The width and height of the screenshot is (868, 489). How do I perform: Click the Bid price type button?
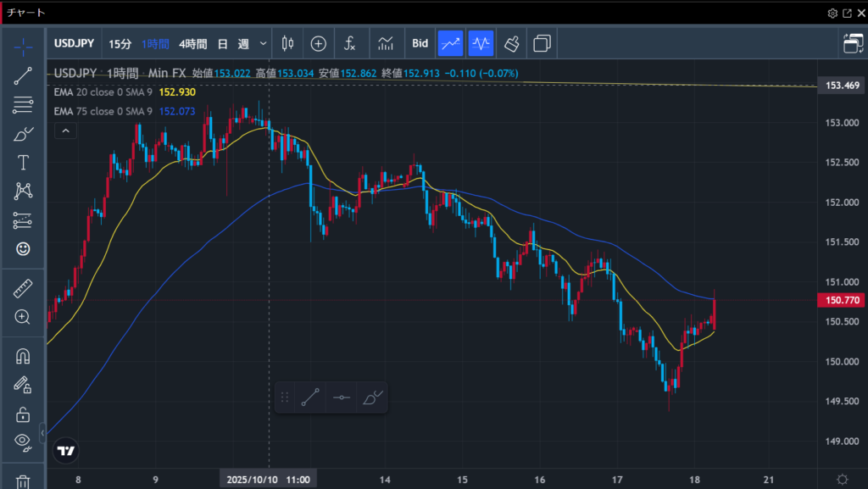420,43
